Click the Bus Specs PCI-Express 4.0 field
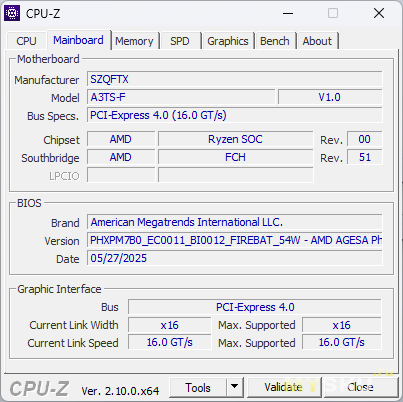The width and height of the screenshot is (403, 402). pos(235,115)
